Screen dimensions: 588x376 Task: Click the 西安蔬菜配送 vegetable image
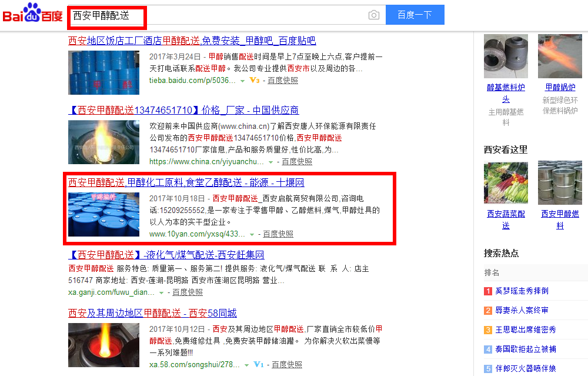(x=506, y=183)
